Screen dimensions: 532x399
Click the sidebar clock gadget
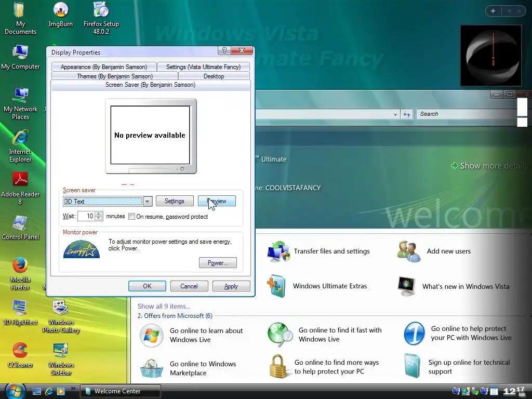click(491, 56)
